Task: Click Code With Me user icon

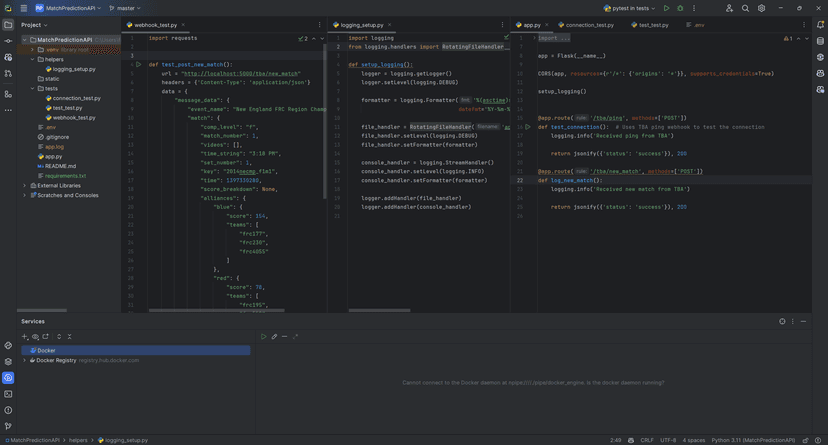Action: pyautogui.click(x=729, y=8)
